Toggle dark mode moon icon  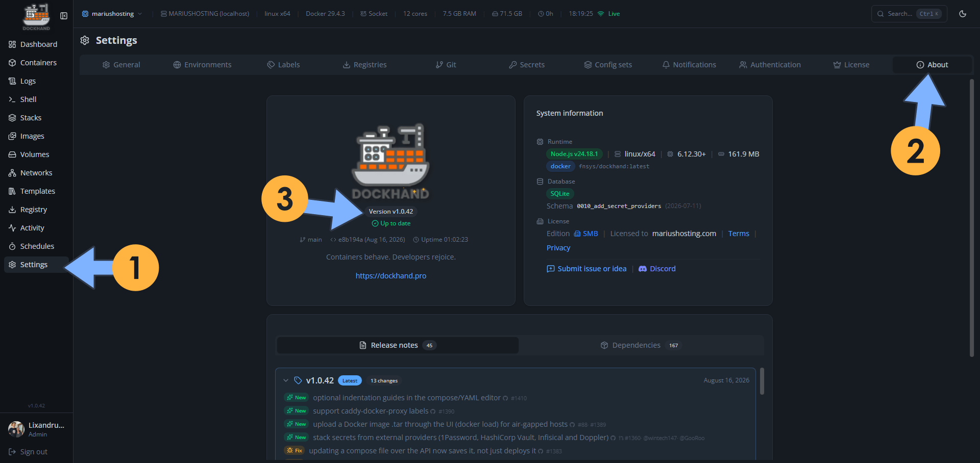point(963,14)
